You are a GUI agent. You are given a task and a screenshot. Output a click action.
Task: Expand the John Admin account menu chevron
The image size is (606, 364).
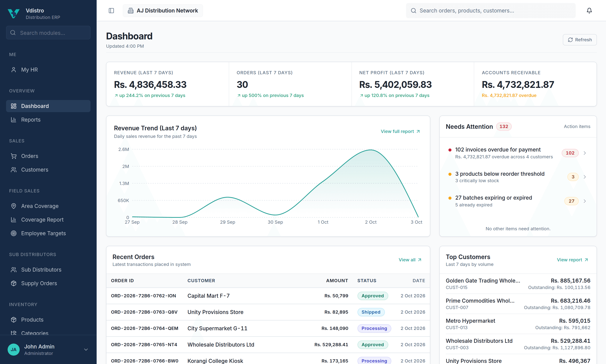(x=86, y=350)
